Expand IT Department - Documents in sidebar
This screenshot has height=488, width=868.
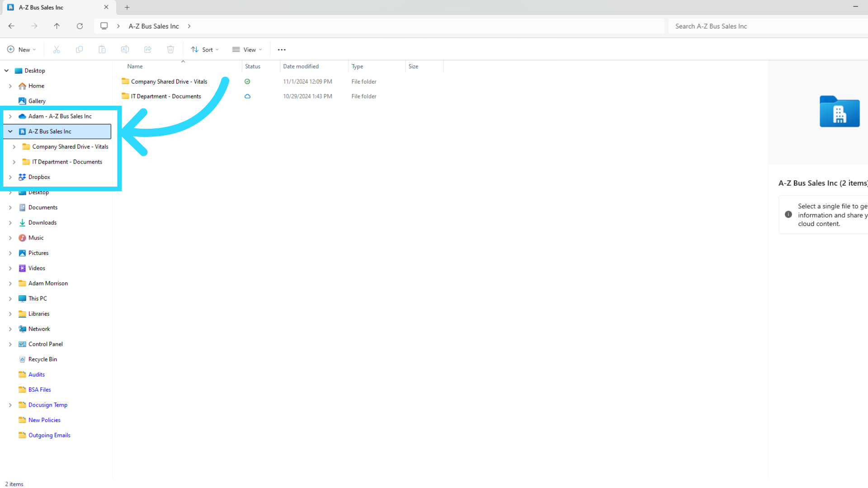coord(14,162)
